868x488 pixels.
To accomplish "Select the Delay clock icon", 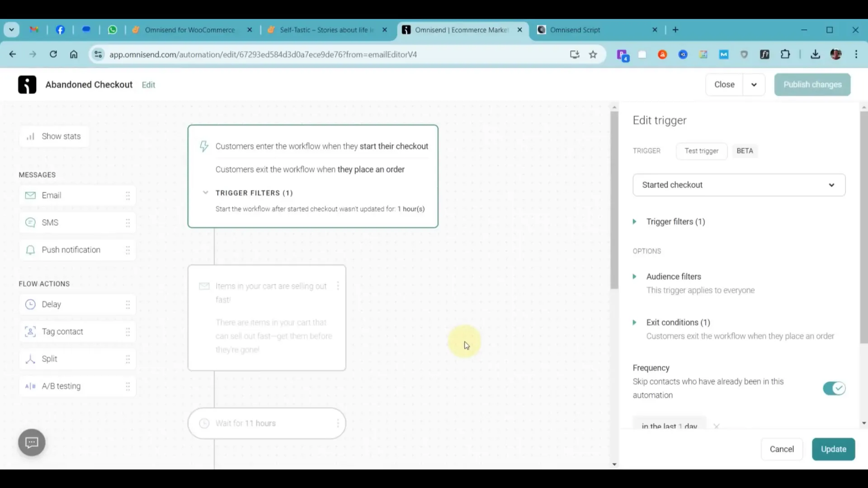I will [x=30, y=305].
